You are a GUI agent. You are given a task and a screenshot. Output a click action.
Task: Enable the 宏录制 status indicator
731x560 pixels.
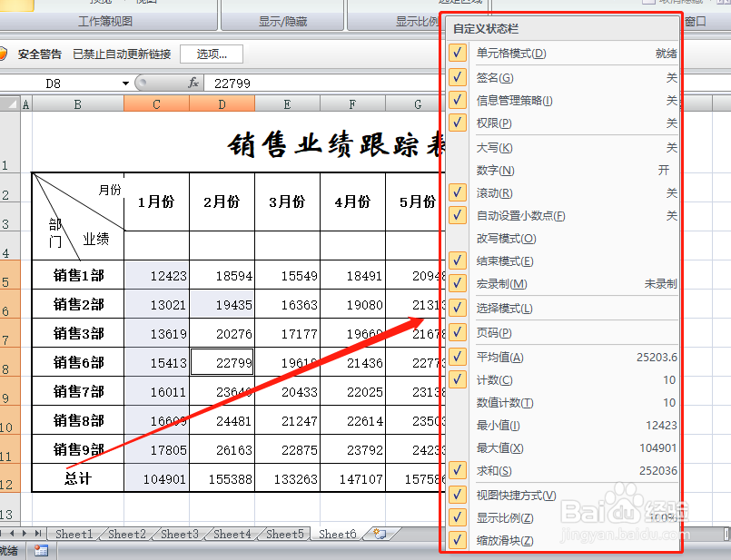click(x=456, y=283)
